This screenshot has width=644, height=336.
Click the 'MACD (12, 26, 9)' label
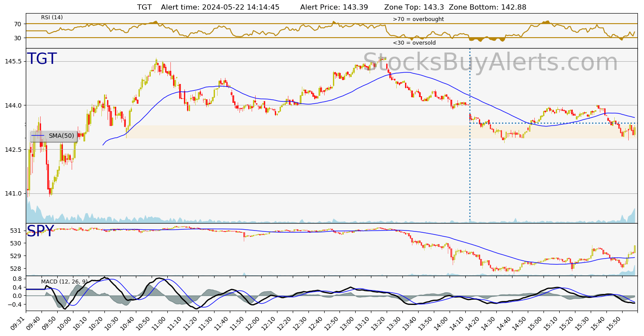64,281
